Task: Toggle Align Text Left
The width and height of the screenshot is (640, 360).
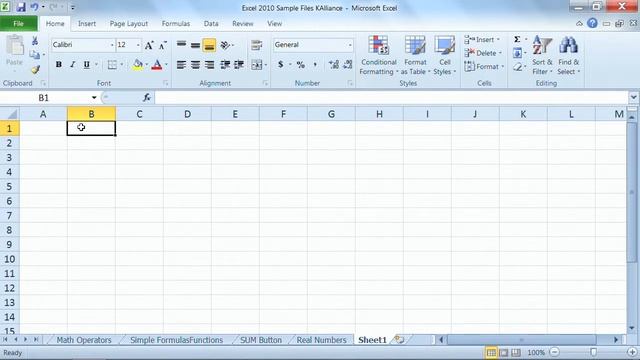Action: pos(181,64)
